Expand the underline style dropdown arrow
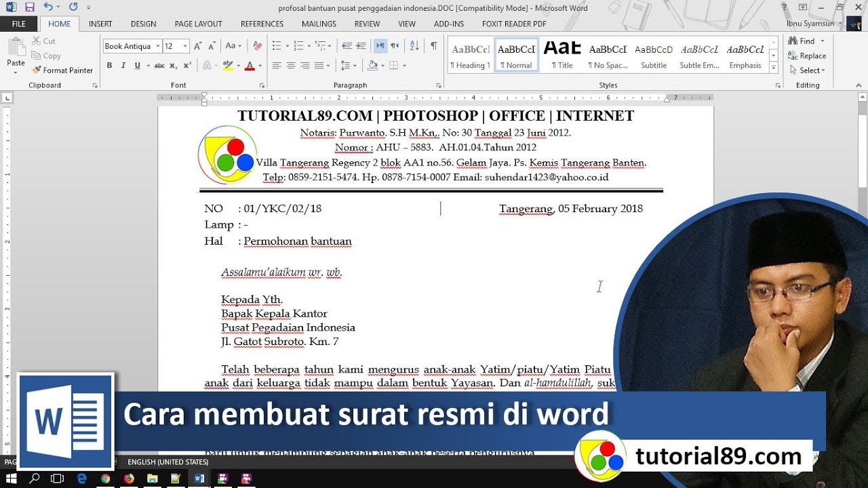Screen dimensions: 868x488 [147, 66]
